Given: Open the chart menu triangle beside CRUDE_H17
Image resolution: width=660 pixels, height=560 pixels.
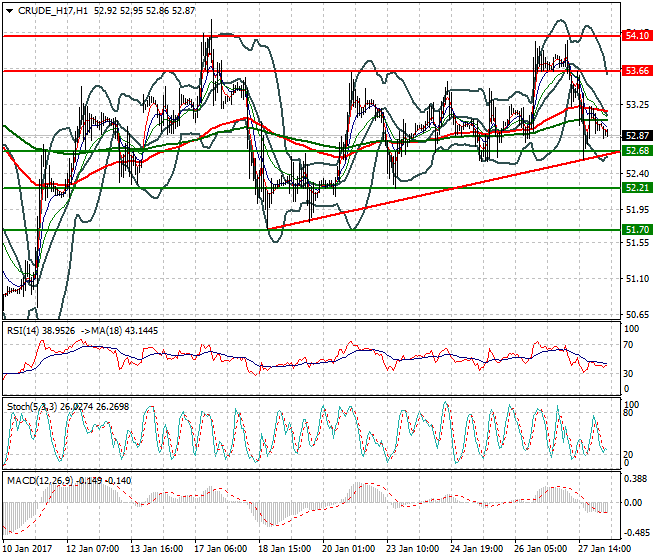Looking at the screenshot, I should click(x=10, y=11).
